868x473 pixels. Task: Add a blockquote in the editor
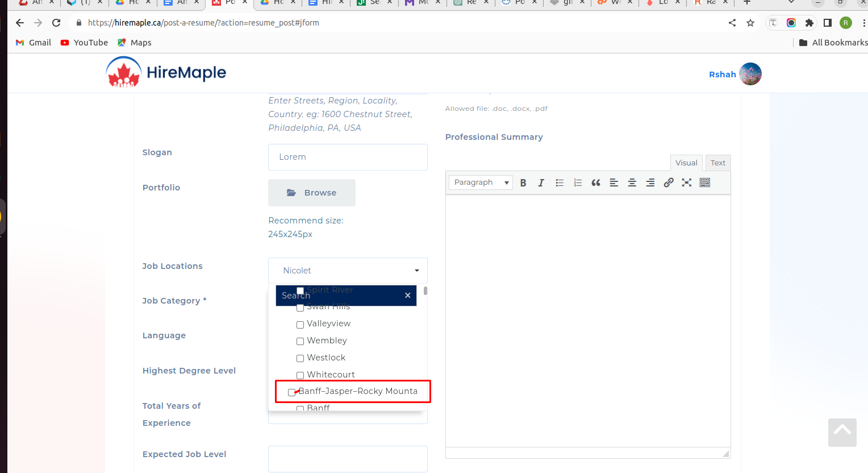(x=596, y=182)
